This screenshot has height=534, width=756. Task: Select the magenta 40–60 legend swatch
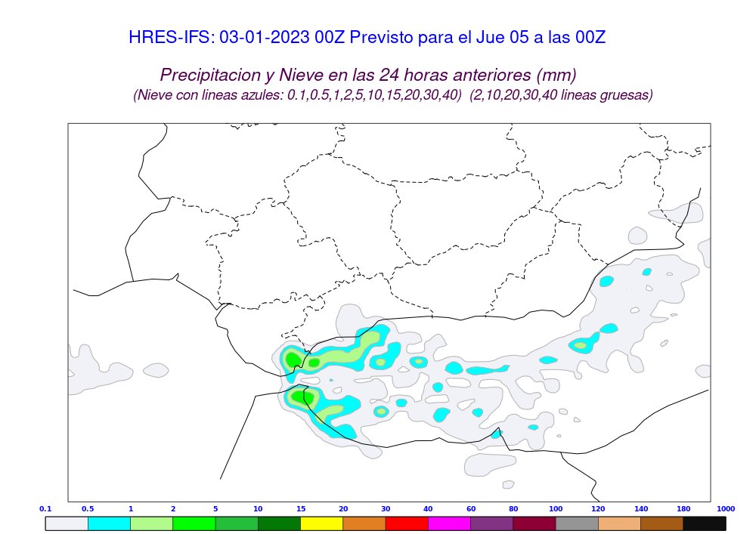tap(449, 524)
